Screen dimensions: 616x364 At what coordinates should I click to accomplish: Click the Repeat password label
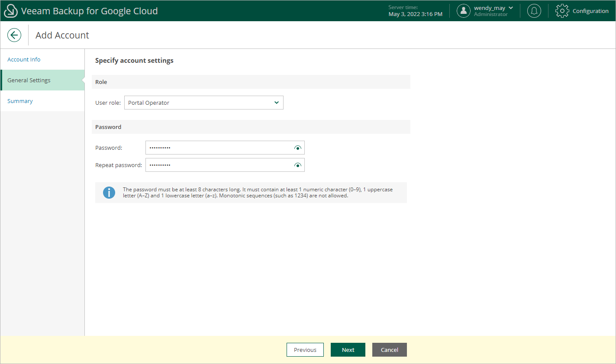click(119, 165)
